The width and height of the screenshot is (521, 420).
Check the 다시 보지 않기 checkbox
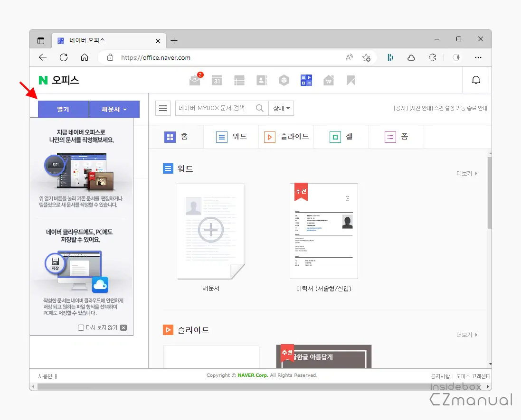(81, 328)
